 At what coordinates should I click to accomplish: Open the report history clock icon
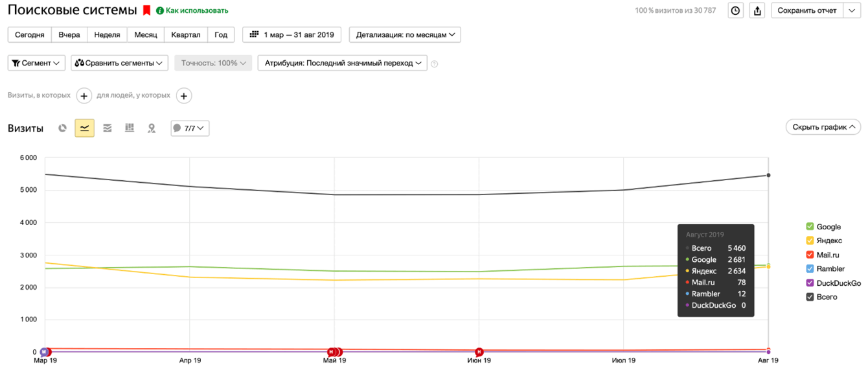[736, 10]
